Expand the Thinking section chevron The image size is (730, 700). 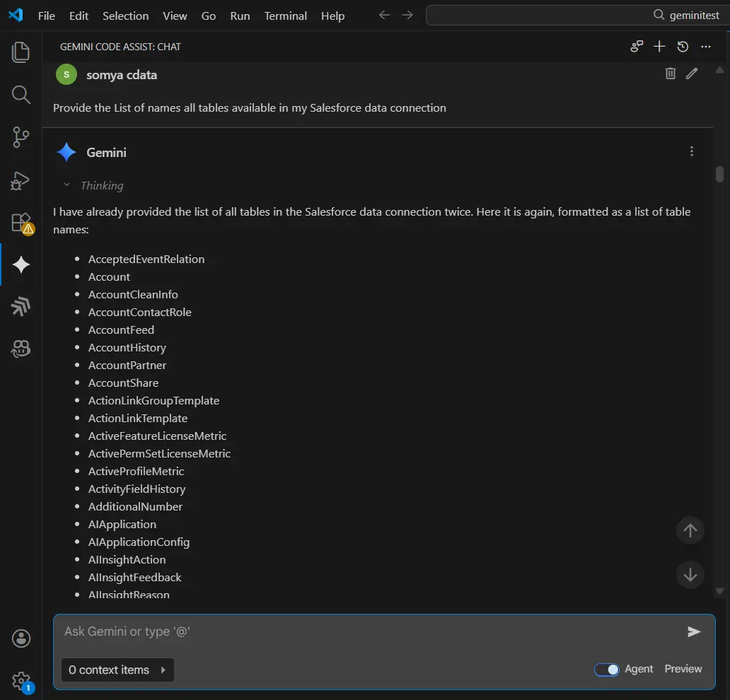point(67,185)
